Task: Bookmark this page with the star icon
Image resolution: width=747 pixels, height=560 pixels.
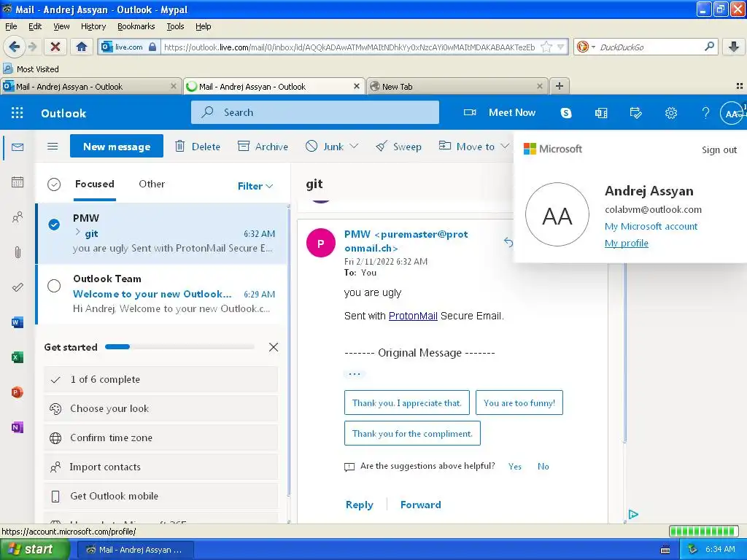Action: pos(546,47)
